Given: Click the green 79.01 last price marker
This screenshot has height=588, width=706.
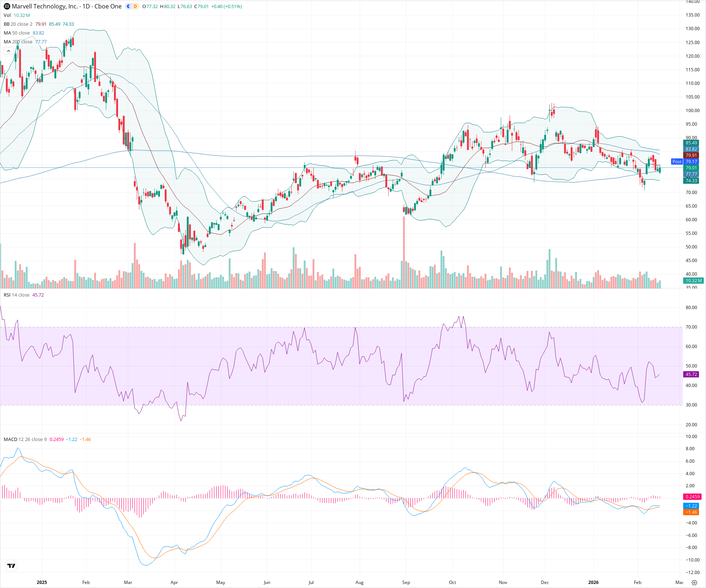Looking at the screenshot, I should (691, 168).
